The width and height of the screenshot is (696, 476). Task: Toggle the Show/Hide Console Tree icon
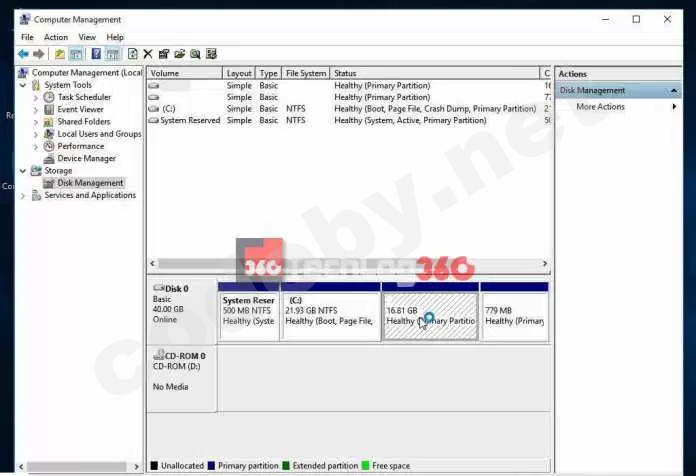click(76, 54)
